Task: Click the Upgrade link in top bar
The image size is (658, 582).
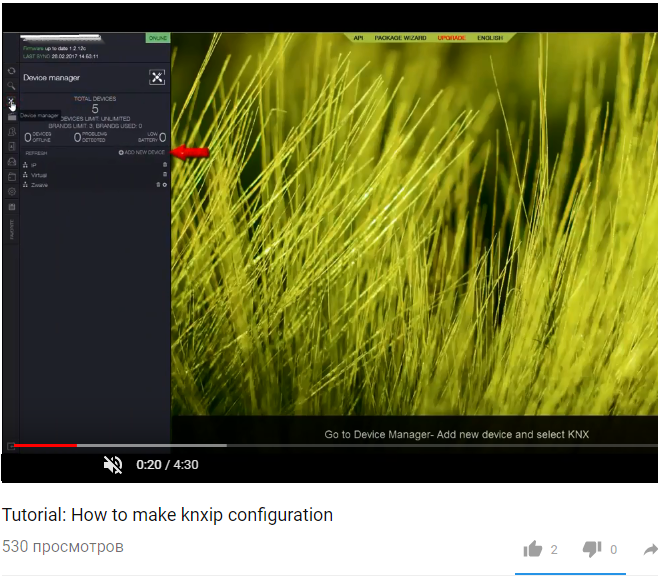Action: [451, 38]
